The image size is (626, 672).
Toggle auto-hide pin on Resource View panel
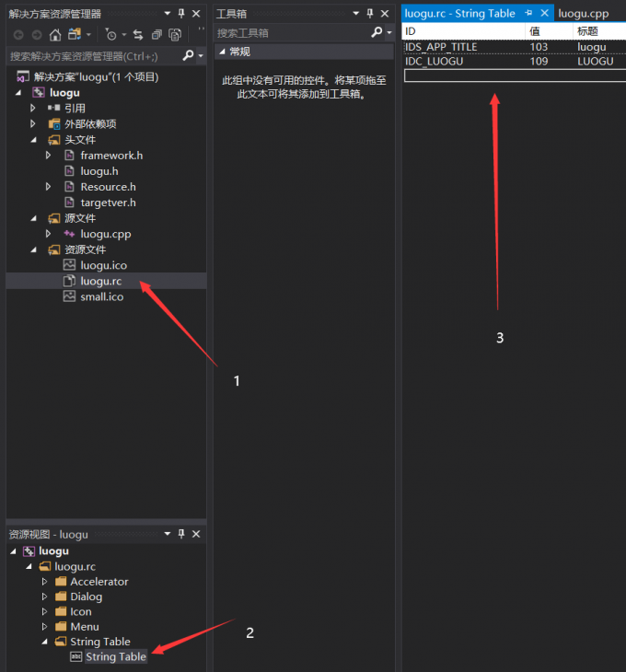coord(181,534)
